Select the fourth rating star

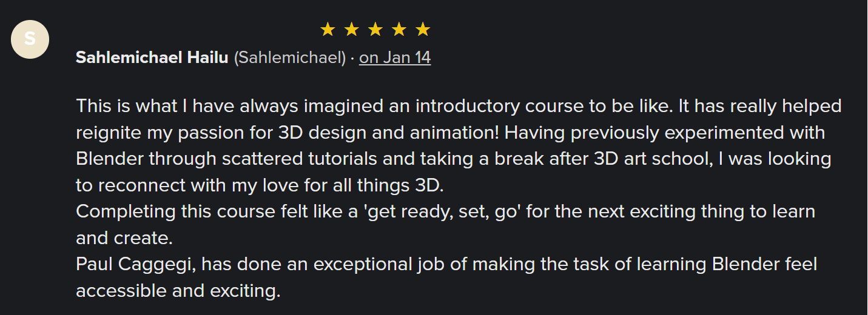pyautogui.click(x=399, y=28)
